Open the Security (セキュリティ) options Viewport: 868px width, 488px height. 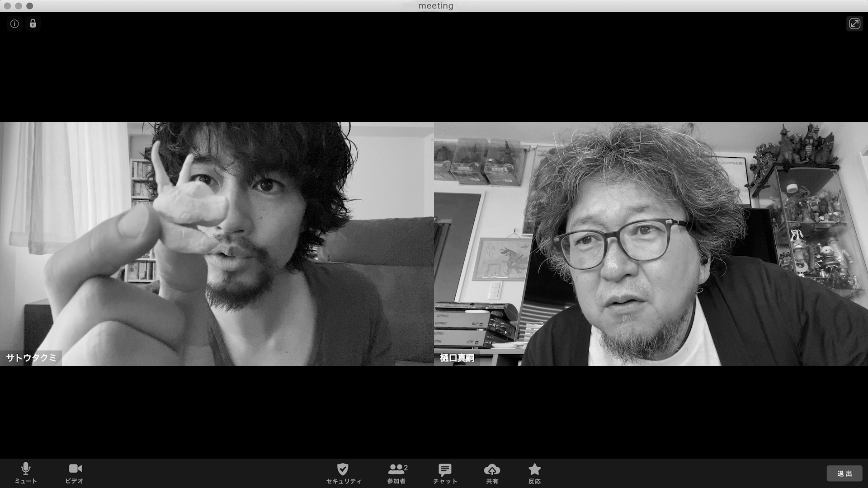click(344, 473)
